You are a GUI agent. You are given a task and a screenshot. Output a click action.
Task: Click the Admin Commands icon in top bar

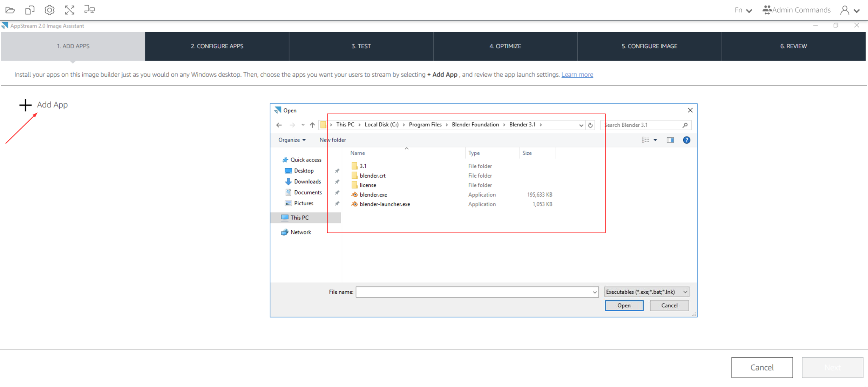pyautogui.click(x=767, y=9)
